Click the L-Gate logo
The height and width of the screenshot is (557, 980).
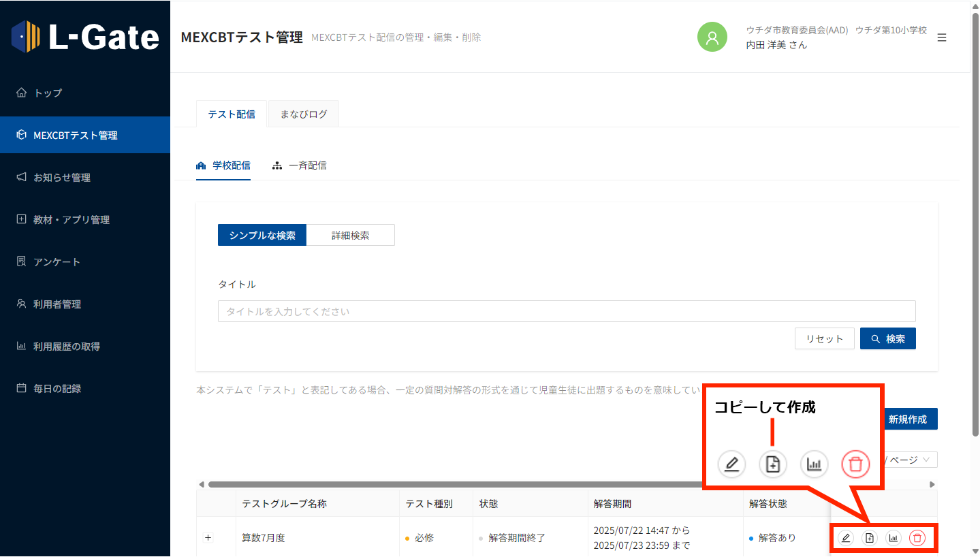[x=85, y=37]
